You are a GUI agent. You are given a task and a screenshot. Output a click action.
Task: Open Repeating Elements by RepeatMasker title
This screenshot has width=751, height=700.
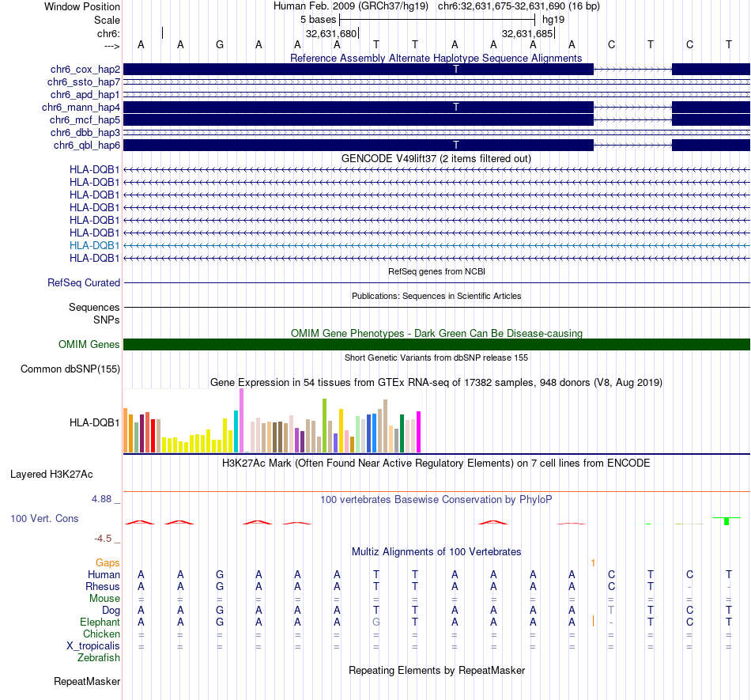pos(436,670)
